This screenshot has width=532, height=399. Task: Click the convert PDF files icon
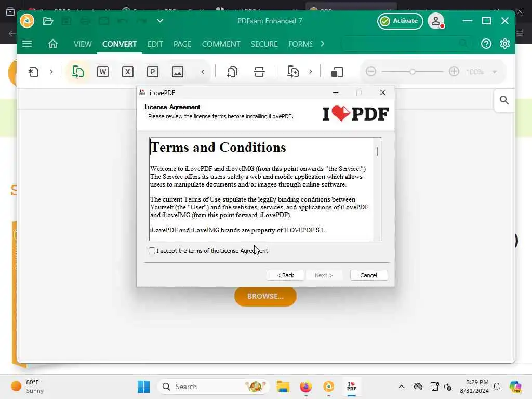78,72
